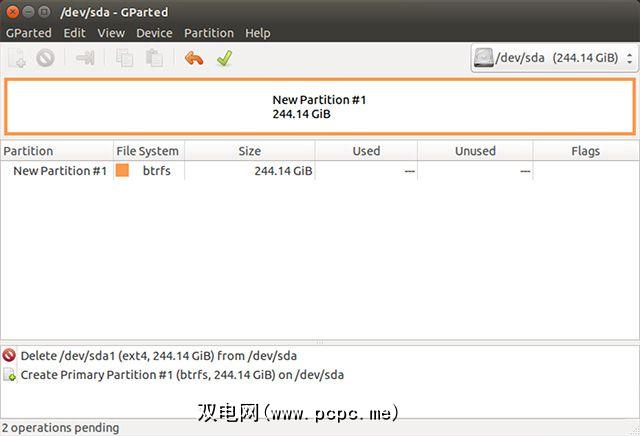The image size is (640, 436).
Task: Click the orange btrfs color swatch
Action: point(122,170)
